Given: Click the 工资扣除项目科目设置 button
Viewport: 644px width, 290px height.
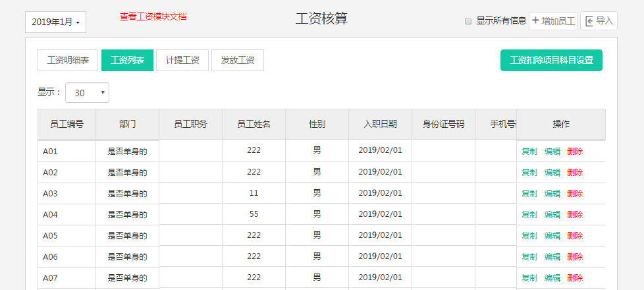Looking at the screenshot, I should tap(551, 60).
